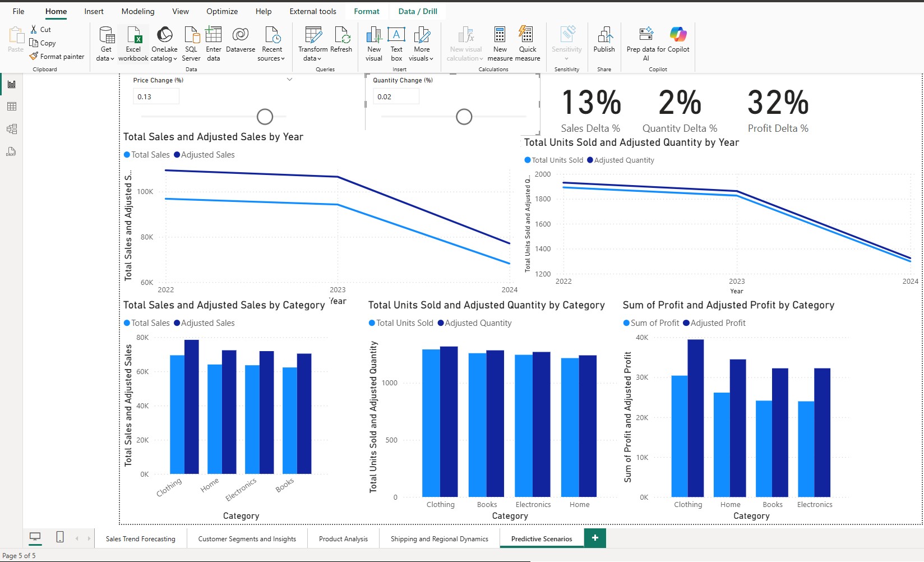
Task: Expand the Get data dropdown
Action: 105,58
